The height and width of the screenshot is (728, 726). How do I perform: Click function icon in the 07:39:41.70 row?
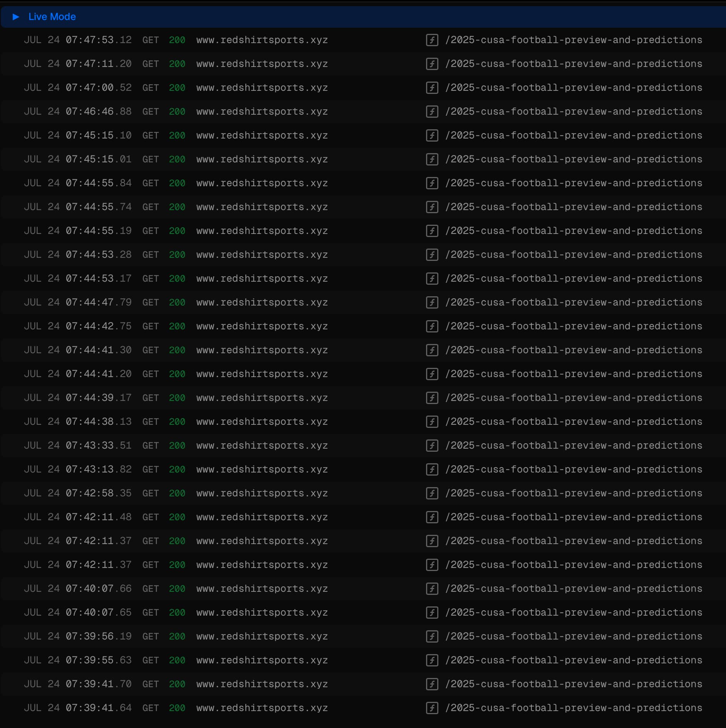click(x=432, y=684)
